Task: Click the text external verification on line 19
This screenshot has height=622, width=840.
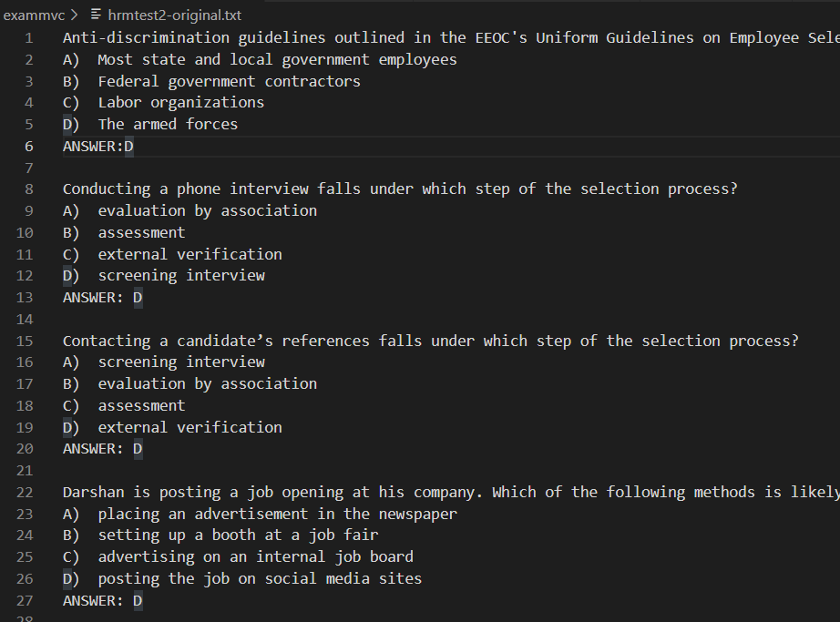Action: pyautogui.click(x=190, y=427)
